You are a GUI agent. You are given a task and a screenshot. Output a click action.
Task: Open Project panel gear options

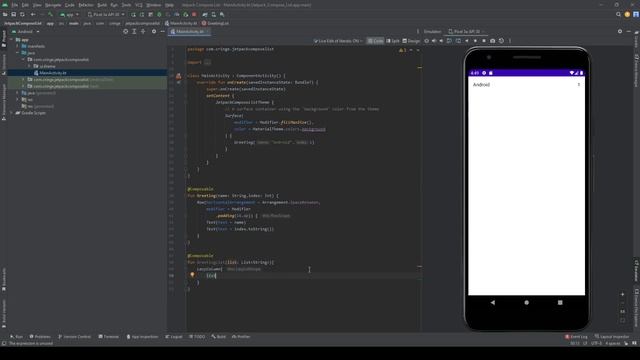154,31
